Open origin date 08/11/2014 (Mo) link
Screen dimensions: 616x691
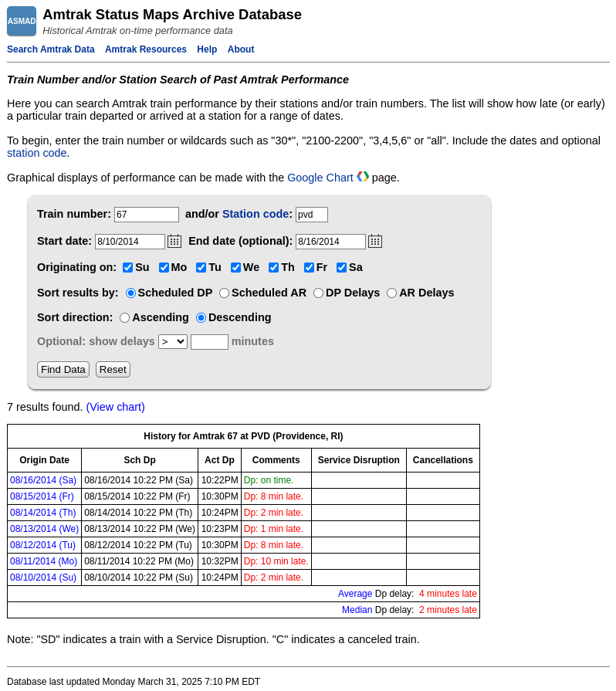pyautogui.click(x=44, y=561)
